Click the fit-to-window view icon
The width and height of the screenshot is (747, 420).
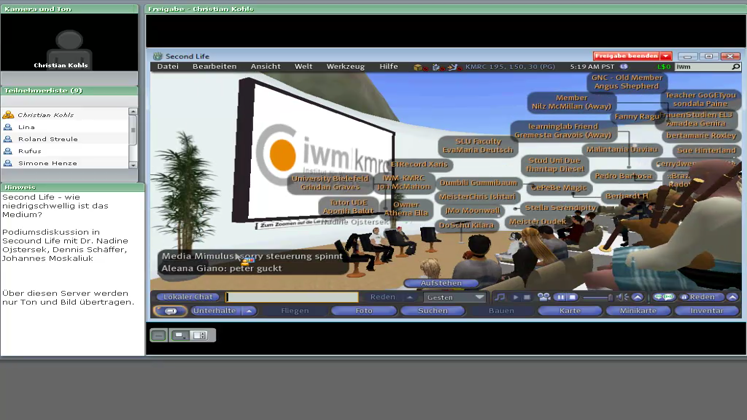pos(180,335)
